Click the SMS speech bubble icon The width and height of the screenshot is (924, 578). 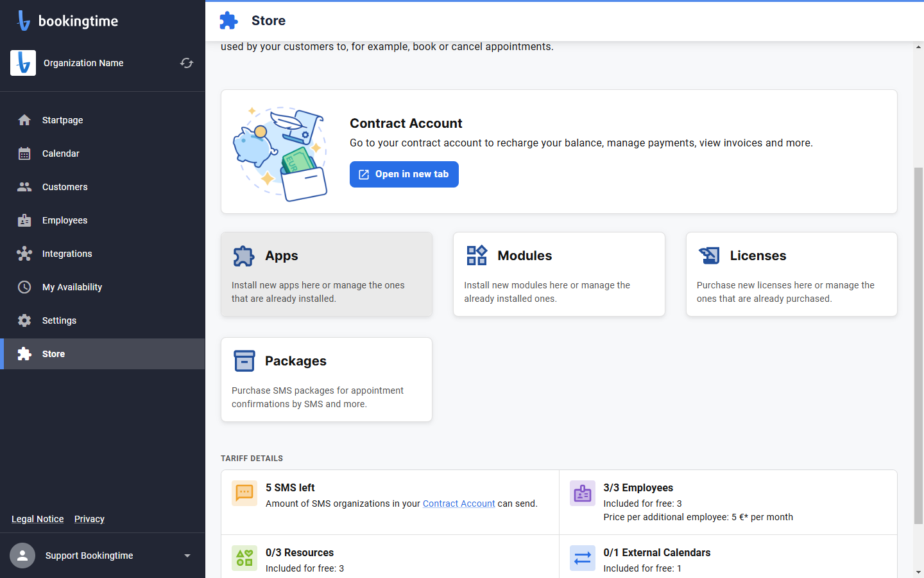[244, 493]
